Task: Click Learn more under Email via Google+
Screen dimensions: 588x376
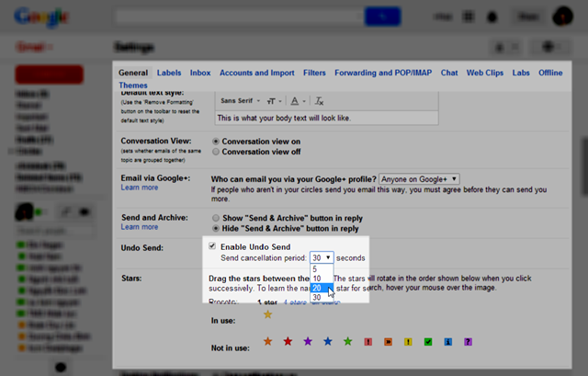Action: pos(139,188)
